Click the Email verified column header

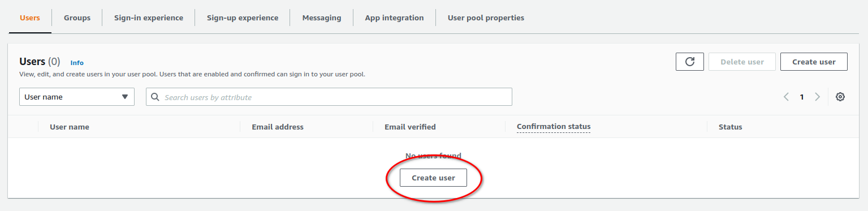410,127
